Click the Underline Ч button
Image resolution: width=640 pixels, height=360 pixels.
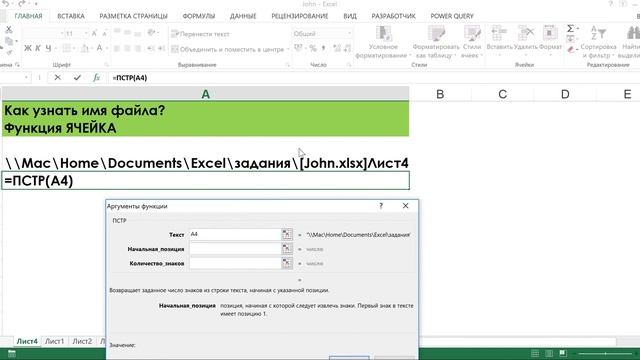[48, 49]
